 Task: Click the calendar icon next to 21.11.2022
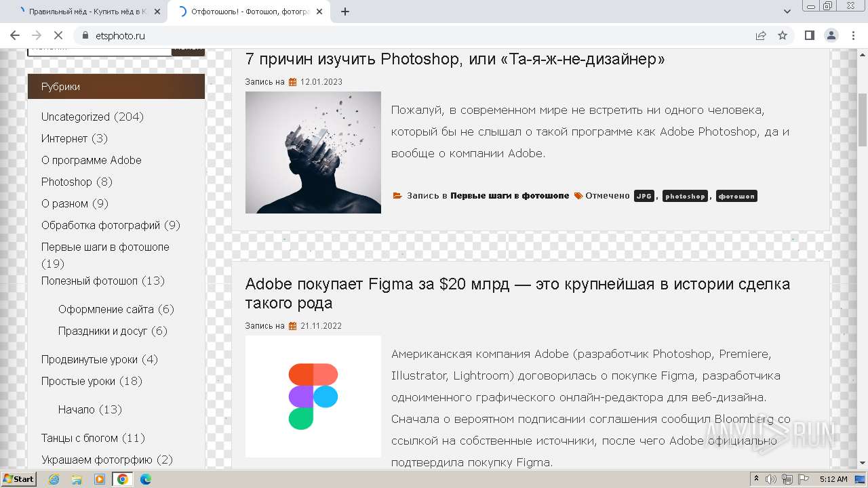click(x=293, y=326)
